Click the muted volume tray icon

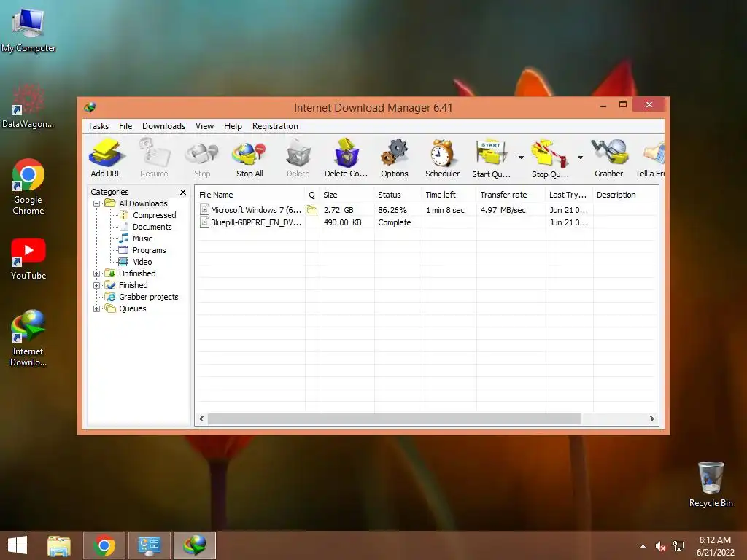(x=660, y=546)
